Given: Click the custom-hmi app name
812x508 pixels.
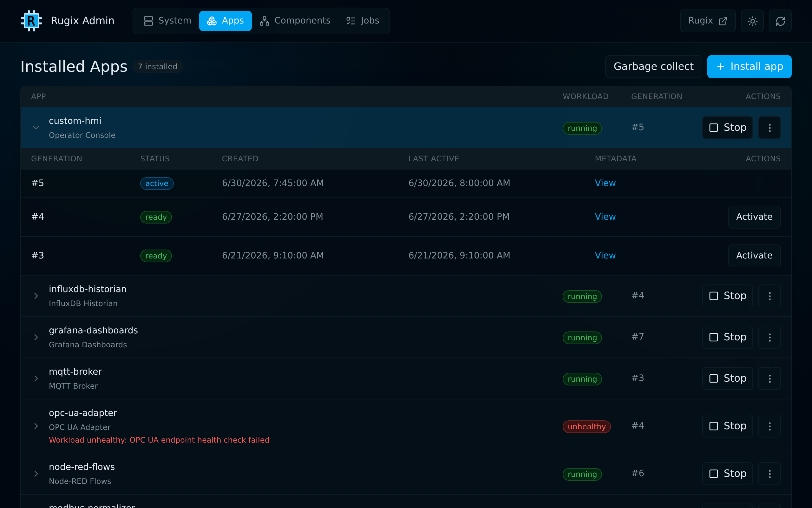Looking at the screenshot, I should tap(75, 121).
